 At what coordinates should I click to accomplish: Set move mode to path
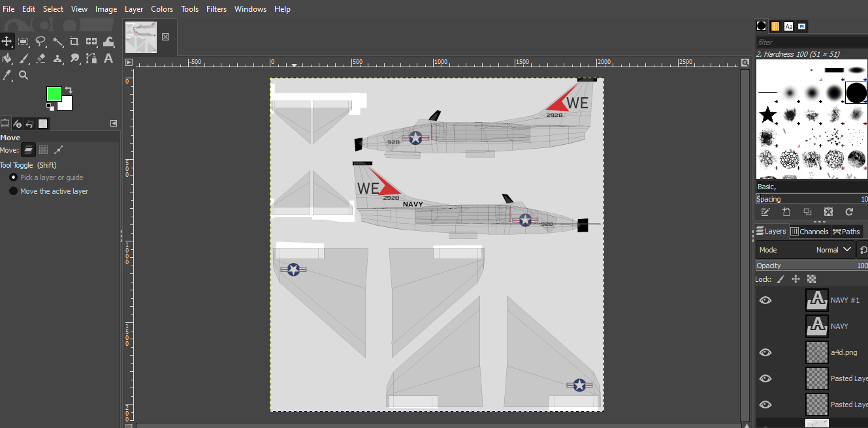pos(59,150)
